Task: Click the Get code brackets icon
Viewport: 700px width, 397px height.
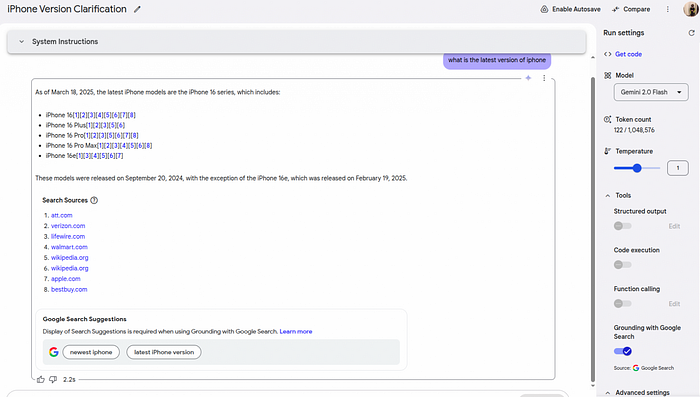Action: click(608, 54)
